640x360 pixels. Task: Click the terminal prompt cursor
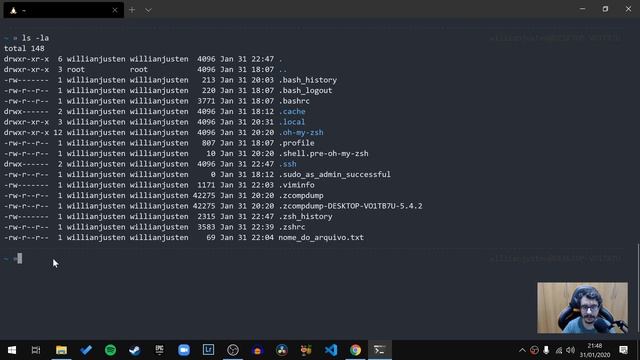pos(20,258)
